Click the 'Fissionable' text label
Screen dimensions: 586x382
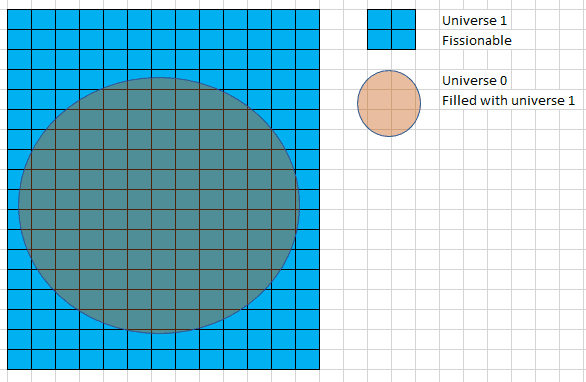476,40
